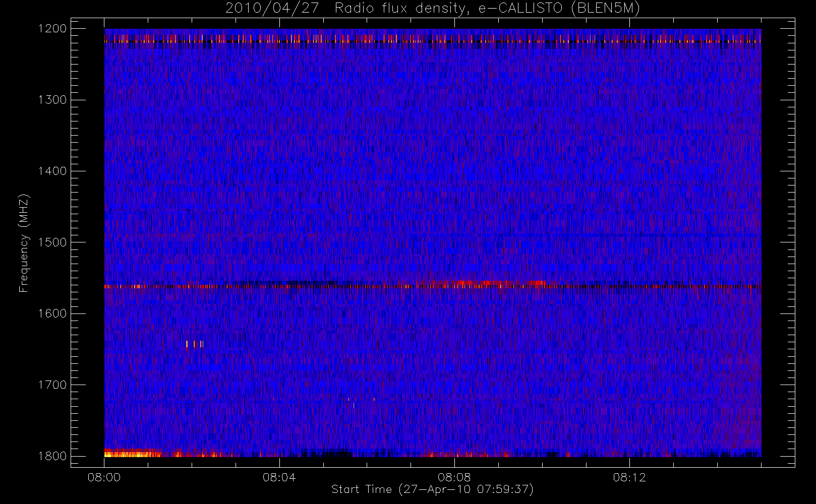The width and height of the screenshot is (816, 504).
Task: Click the 1700 frequency tick label
Action: point(52,385)
